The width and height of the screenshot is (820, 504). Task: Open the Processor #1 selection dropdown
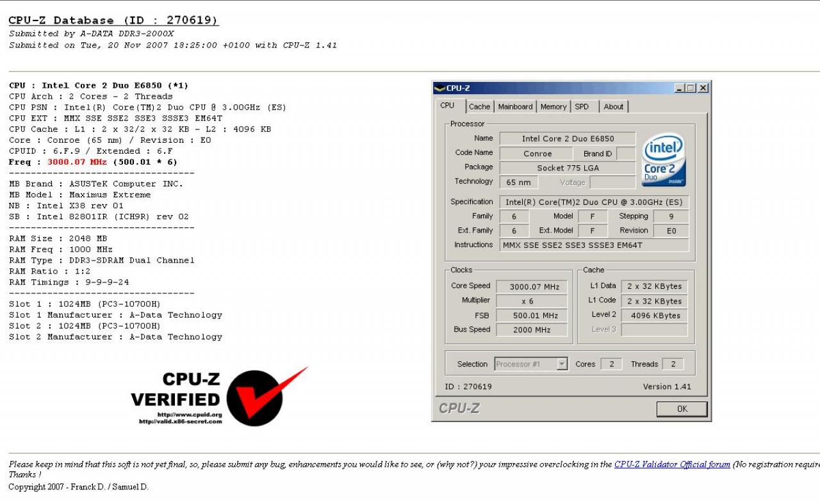click(531, 364)
